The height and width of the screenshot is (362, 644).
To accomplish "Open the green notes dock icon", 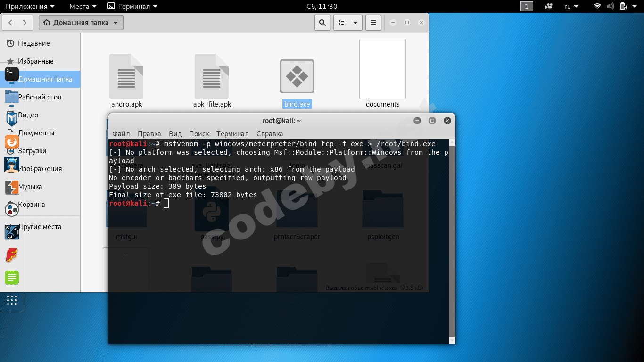I will click(x=12, y=278).
